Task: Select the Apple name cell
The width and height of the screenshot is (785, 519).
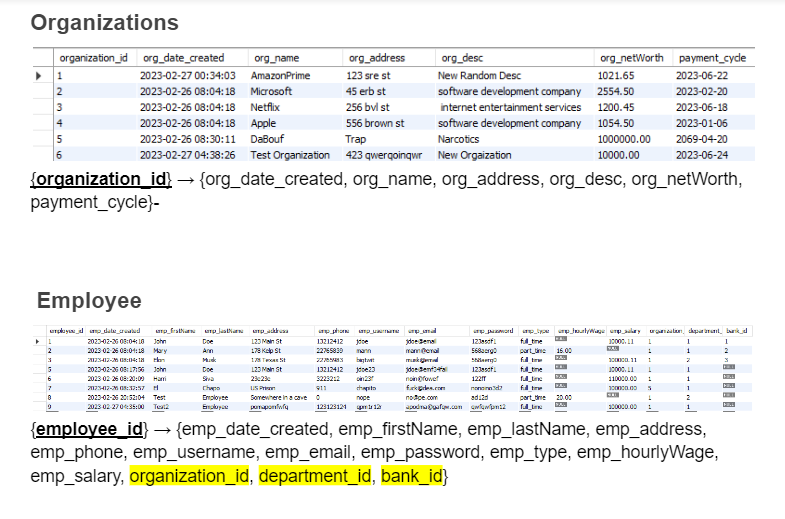Action: pyautogui.click(x=263, y=124)
